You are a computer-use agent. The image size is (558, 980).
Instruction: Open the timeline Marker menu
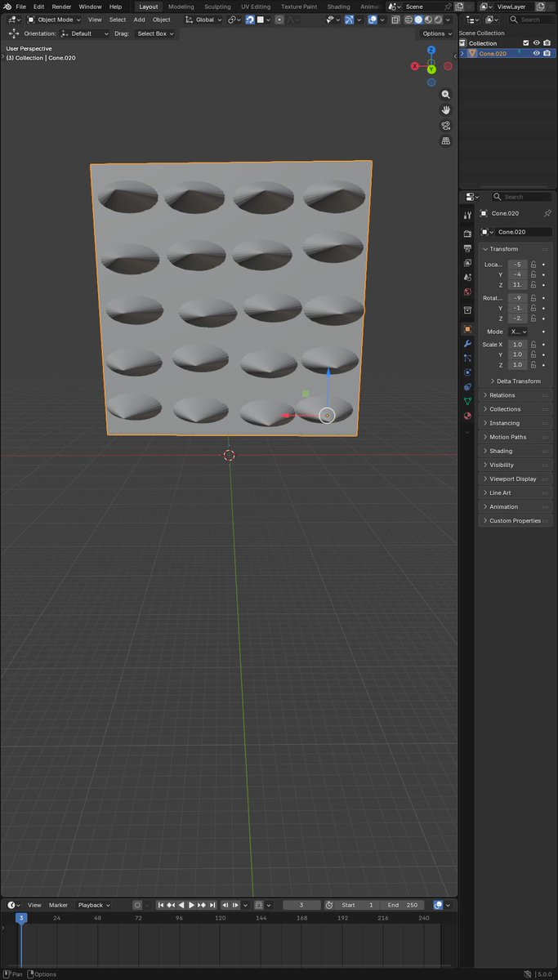pyautogui.click(x=58, y=905)
